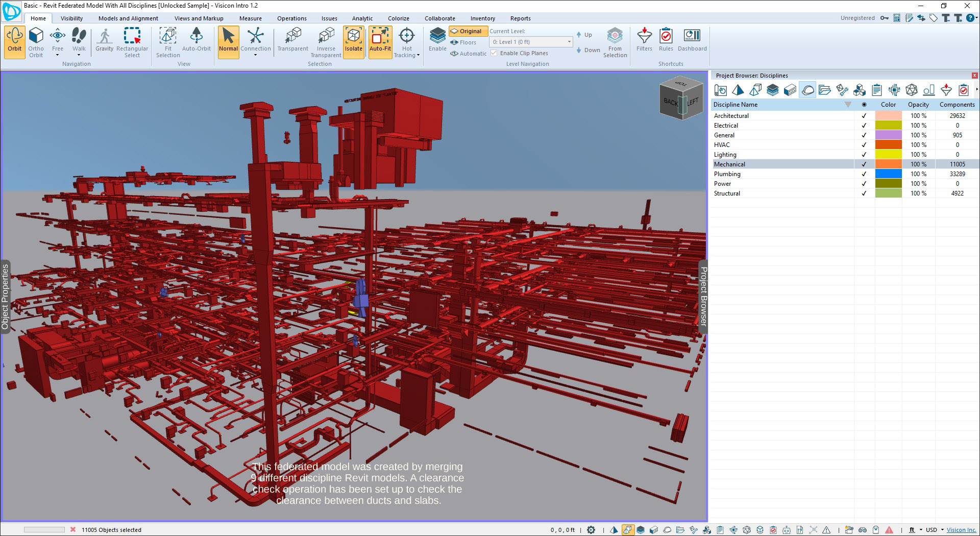Open the help question mark icon
980x536 pixels.
coord(970,18)
